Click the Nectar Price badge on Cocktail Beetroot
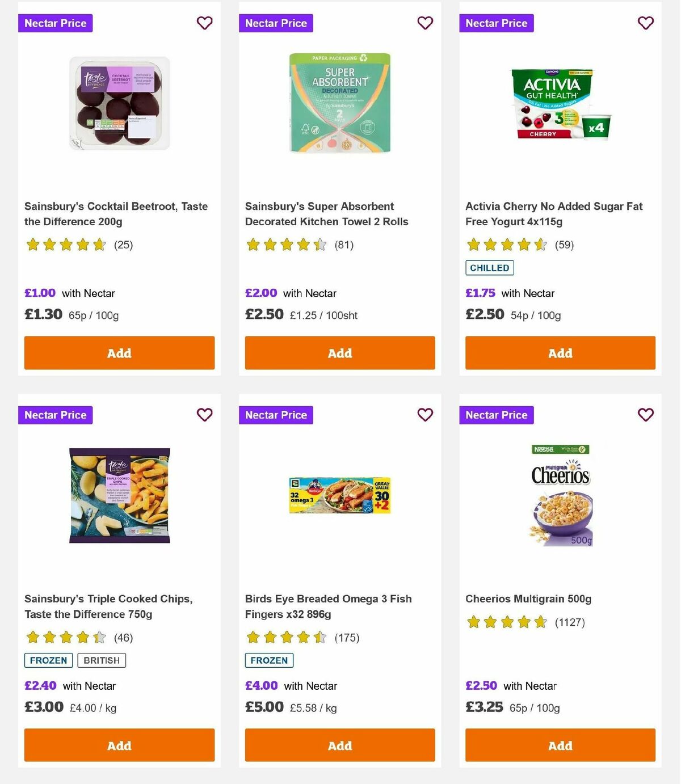Screen dimensions: 681x784 pos(55,23)
